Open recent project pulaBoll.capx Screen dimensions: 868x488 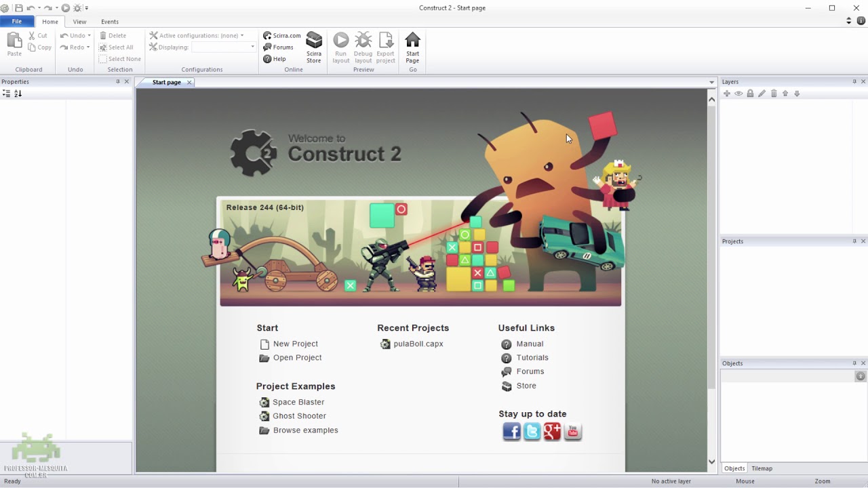click(x=418, y=344)
